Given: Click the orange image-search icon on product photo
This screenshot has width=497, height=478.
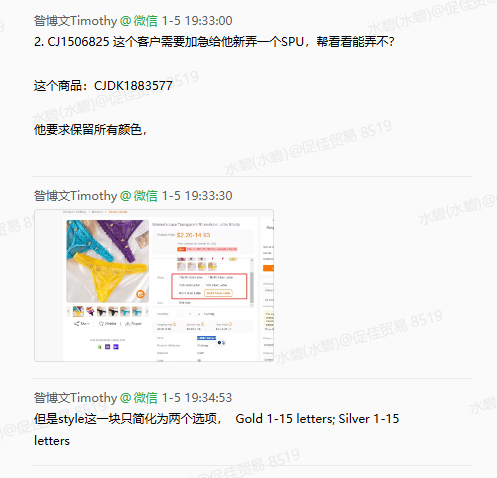Looking at the screenshot, I should click(x=141, y=294).
